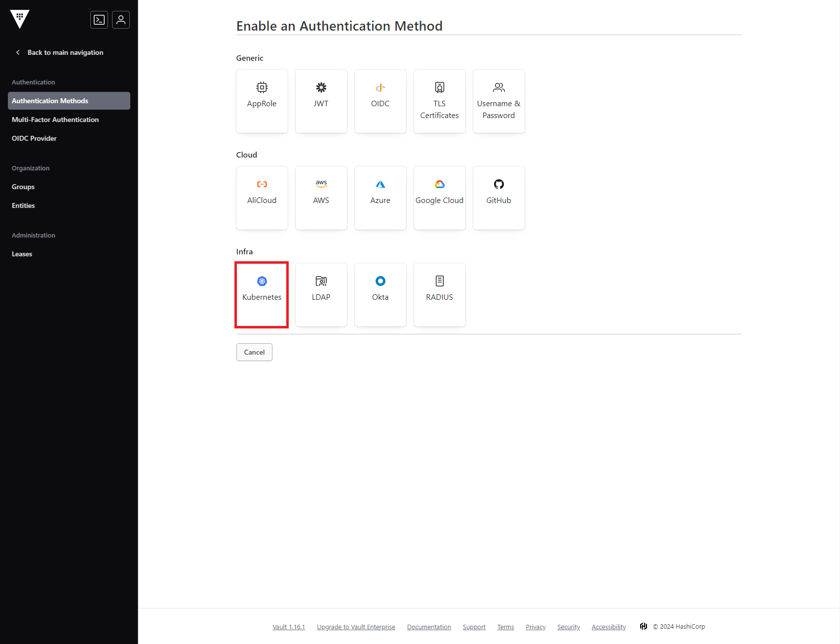Open the Support footer link
The width and height of the screenshot is (840, 644).
coord(474,627)
